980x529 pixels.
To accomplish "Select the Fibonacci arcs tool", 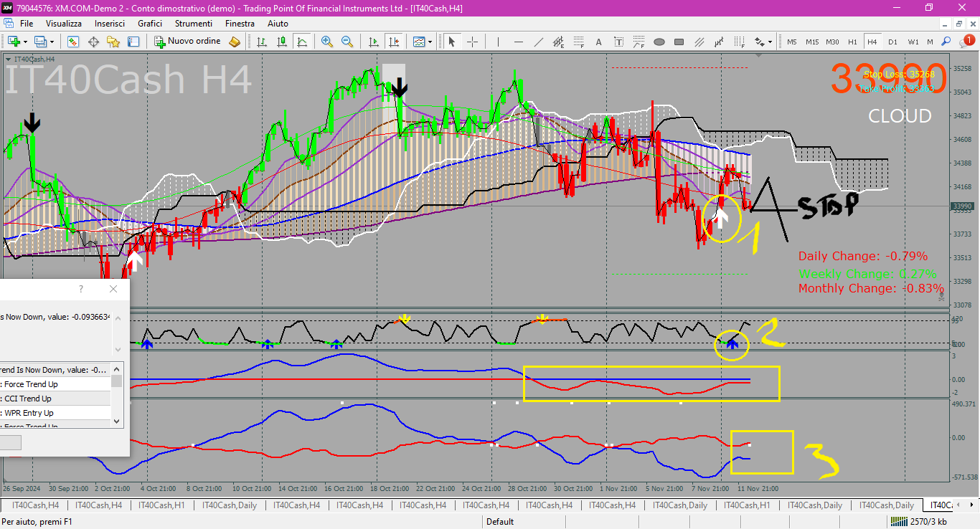I will point(639,42).
